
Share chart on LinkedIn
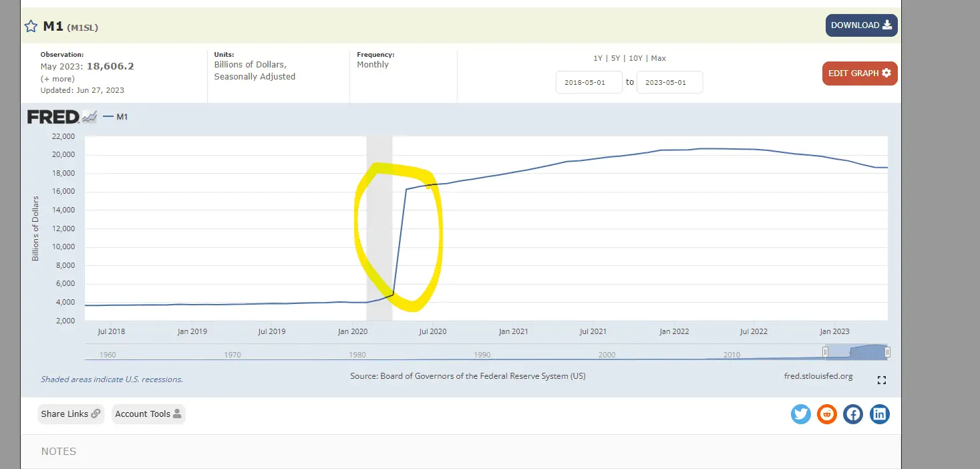pos(879,414)
